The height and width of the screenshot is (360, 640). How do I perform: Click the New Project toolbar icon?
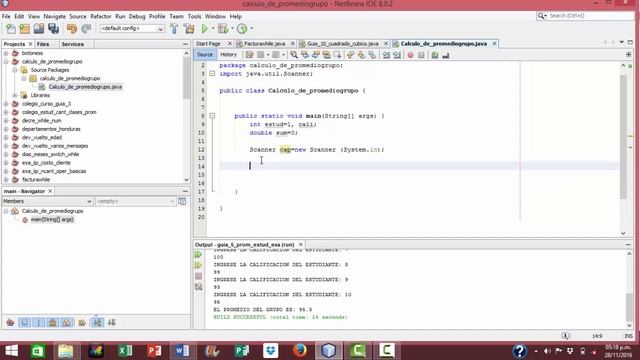click(x=25, y=29)
